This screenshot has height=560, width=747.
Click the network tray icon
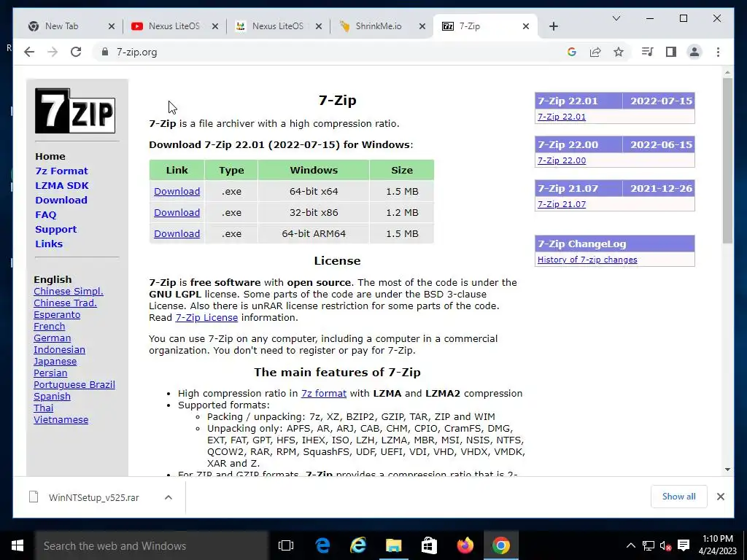pyautogui.click(x=649, y=545)
